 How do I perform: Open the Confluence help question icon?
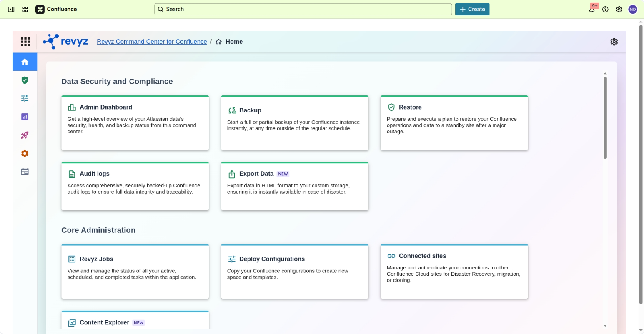click(x=605, y=9)
